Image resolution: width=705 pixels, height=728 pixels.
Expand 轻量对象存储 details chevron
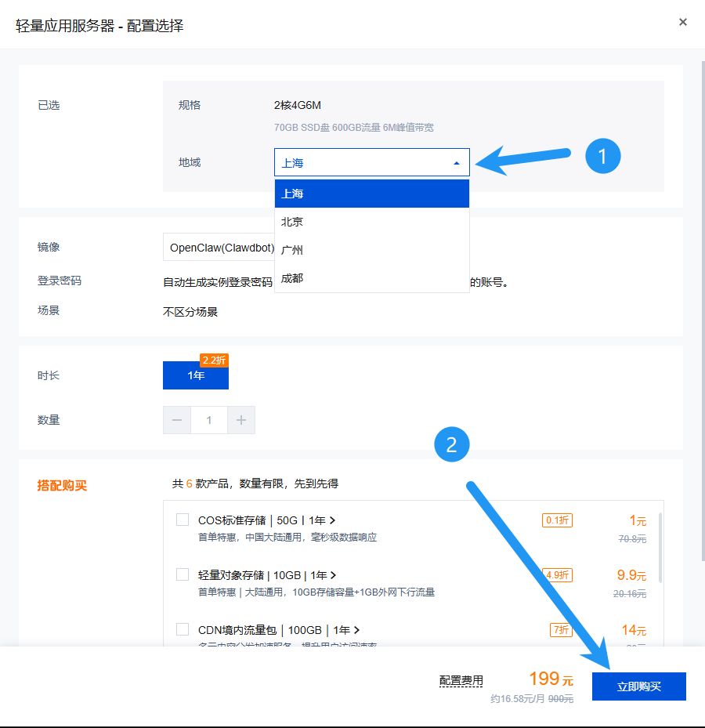click(x=334, y=575)
